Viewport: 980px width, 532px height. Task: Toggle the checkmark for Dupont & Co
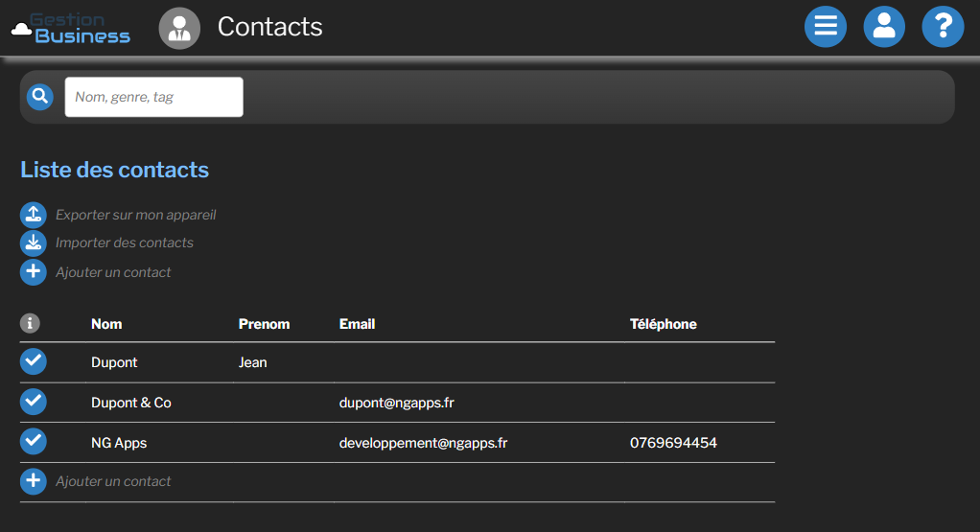34,402
